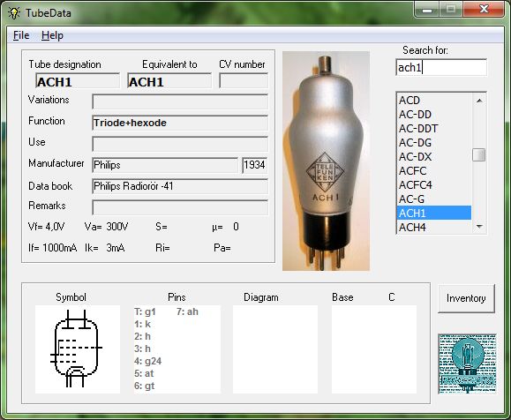
Task: Click pin entry '7: ah'
Action: coord(187,311)
